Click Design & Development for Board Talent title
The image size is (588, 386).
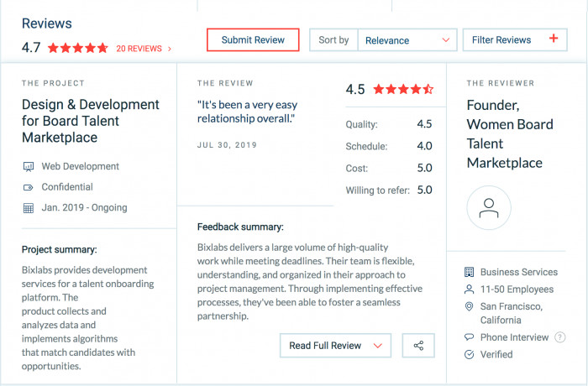coord(91,121)
